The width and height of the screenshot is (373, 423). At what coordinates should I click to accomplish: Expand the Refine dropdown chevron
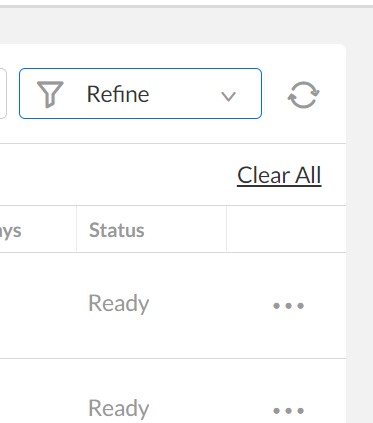click(229, 96)
